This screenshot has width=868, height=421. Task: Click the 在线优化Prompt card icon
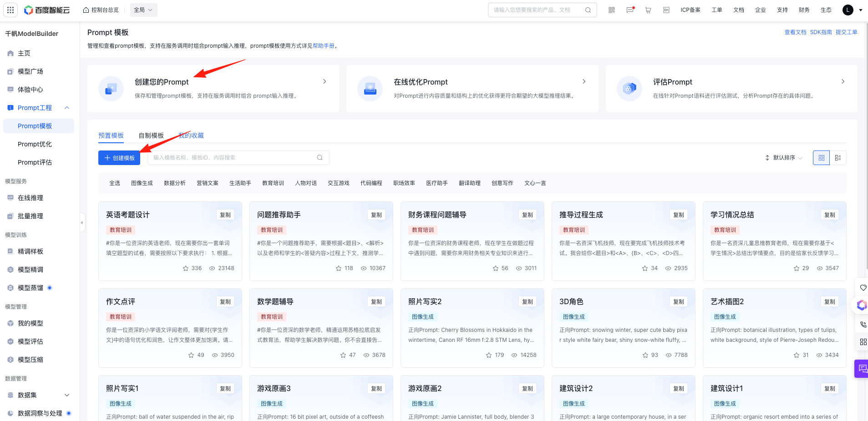click(x=370, y=89)
